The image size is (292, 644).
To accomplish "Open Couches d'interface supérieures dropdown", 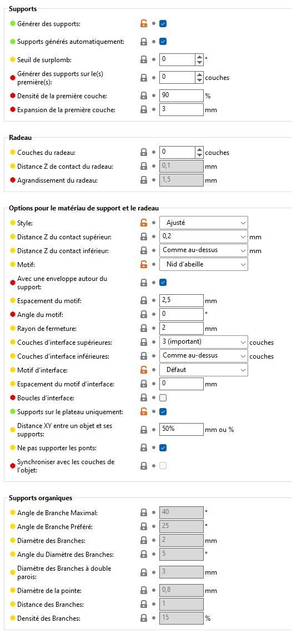I will [204, 342].
